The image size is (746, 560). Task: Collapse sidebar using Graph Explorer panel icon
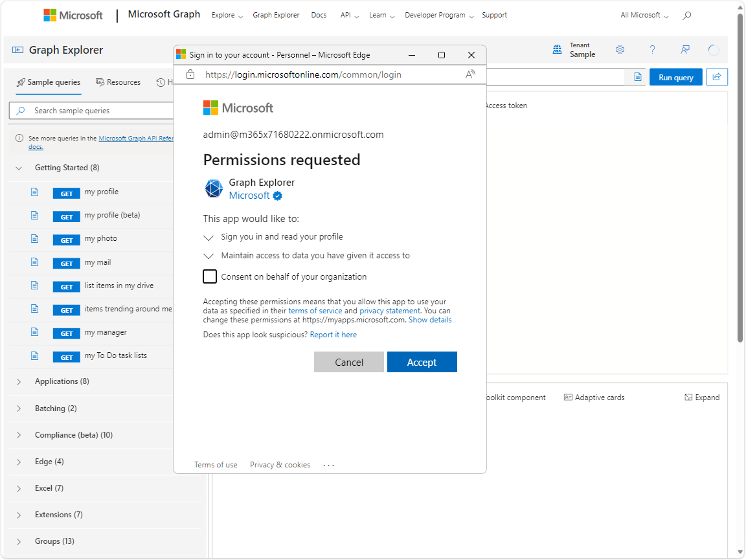click(x=17, y=50)
